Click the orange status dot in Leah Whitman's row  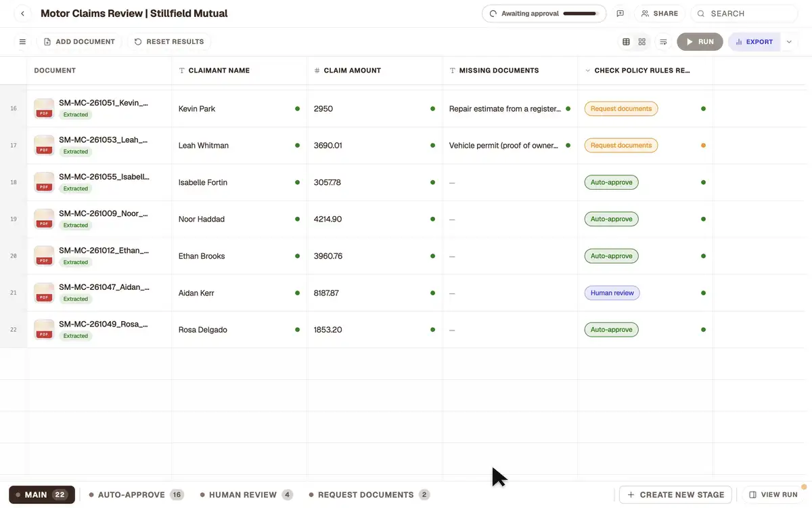(x=703, y=146)
